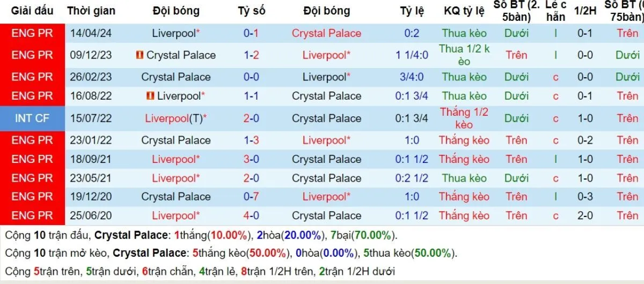Open the 1-2 match score

pyautogui.click(x=251, y=55)
